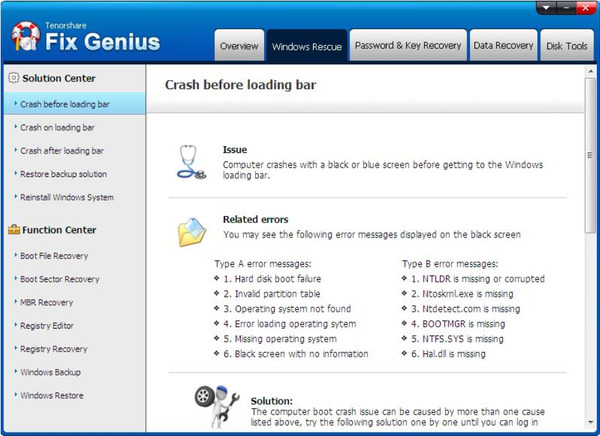
Task: Launch MBR Recovery from Function Center
Action: pos(46,302)
